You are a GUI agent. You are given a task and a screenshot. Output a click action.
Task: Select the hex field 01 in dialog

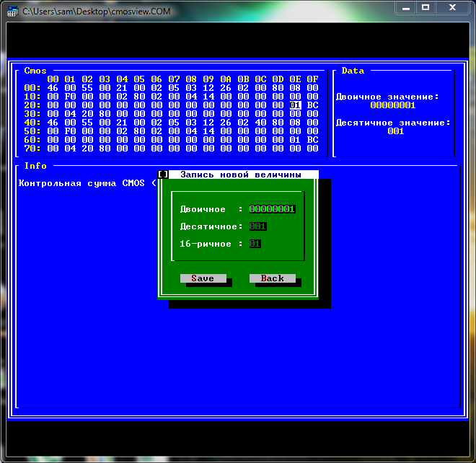coord(255,244)
